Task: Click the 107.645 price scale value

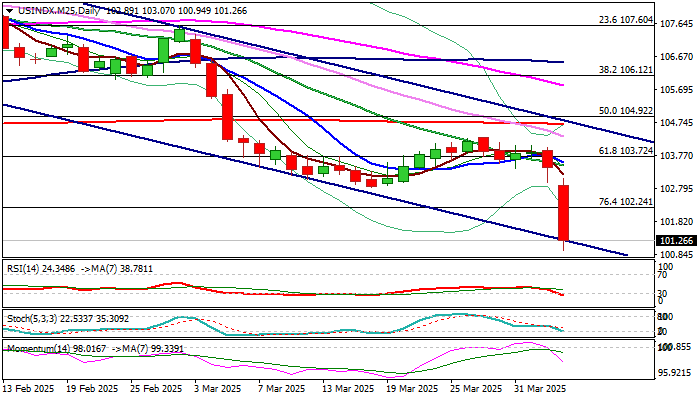Action: [676, 23]
